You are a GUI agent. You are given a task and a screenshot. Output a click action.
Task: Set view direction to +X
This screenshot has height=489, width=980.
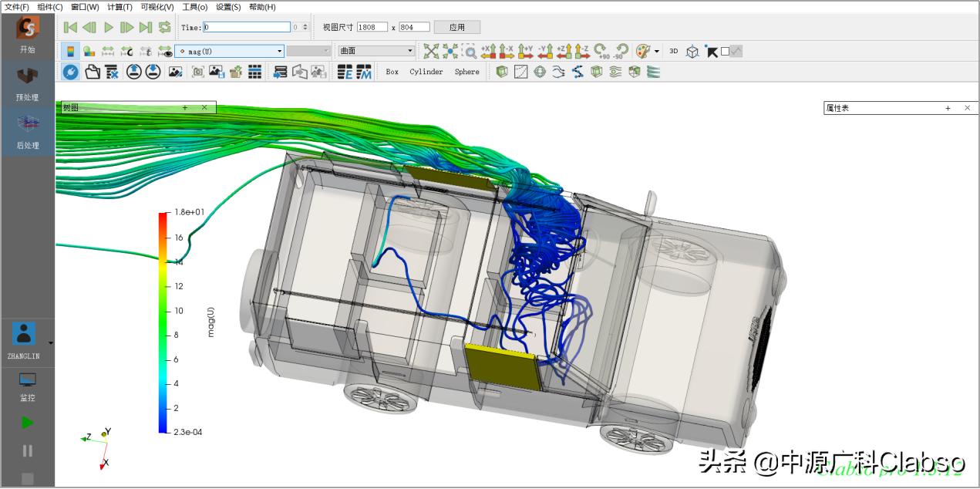(489, 51)
